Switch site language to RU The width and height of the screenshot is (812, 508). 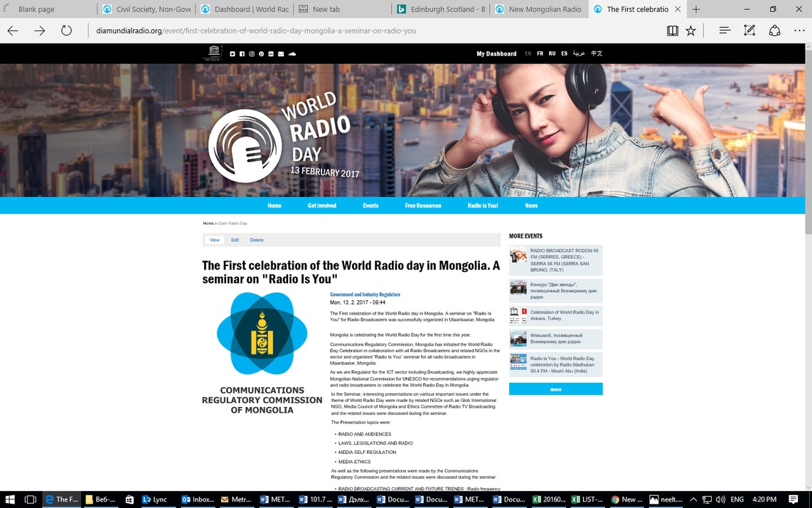coord(552,53)
